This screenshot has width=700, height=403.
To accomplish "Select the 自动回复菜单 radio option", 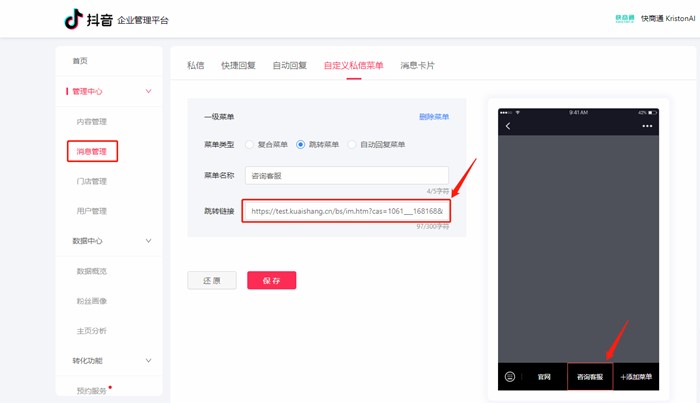I will pos(352,145).
